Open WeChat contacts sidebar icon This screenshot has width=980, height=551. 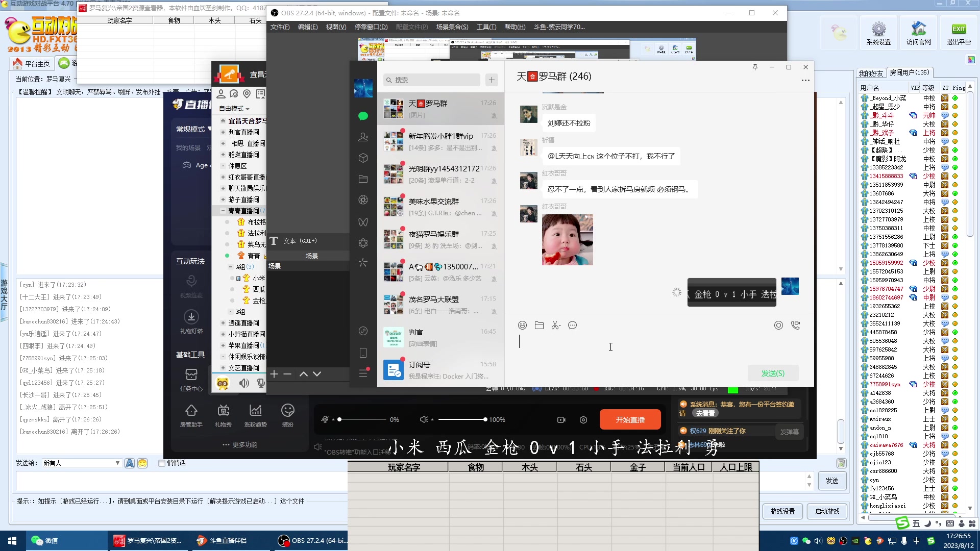tap(363, 137)
